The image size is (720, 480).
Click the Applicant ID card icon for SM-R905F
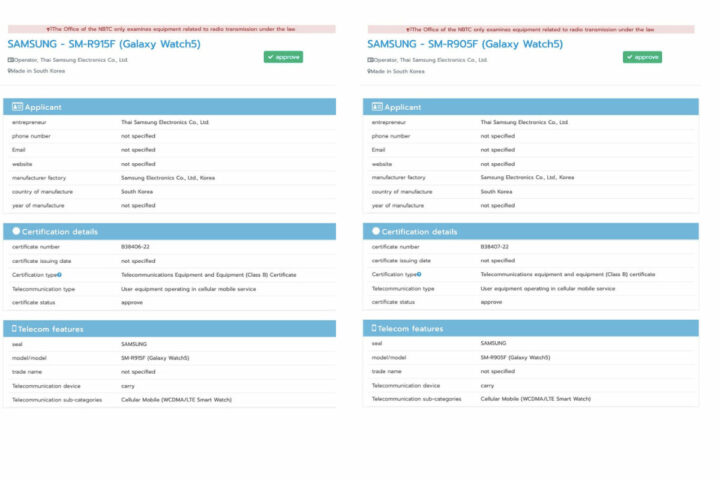click(x=377, y=107)
